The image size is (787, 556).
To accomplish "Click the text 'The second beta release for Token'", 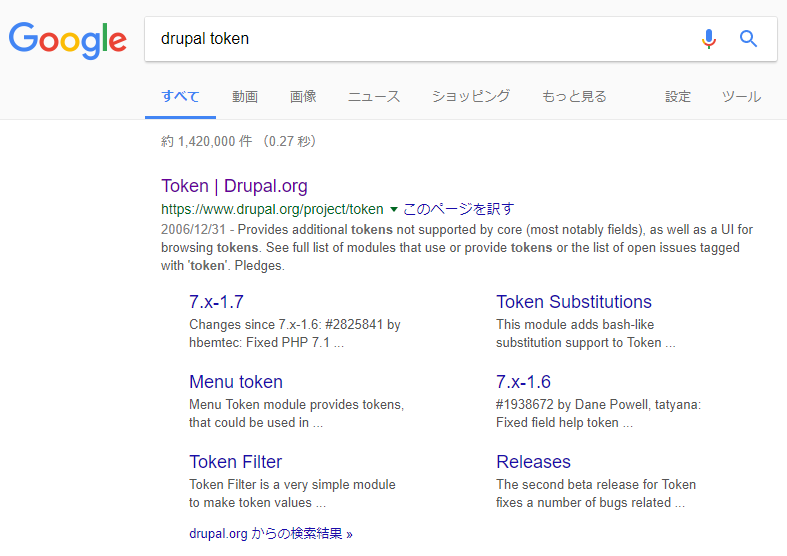I will (596, 484).
